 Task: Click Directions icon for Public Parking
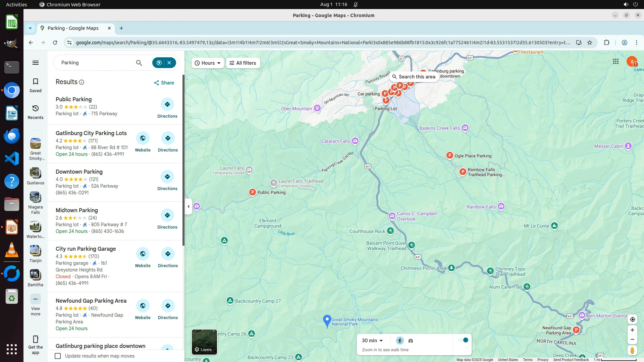pos(167,105)
